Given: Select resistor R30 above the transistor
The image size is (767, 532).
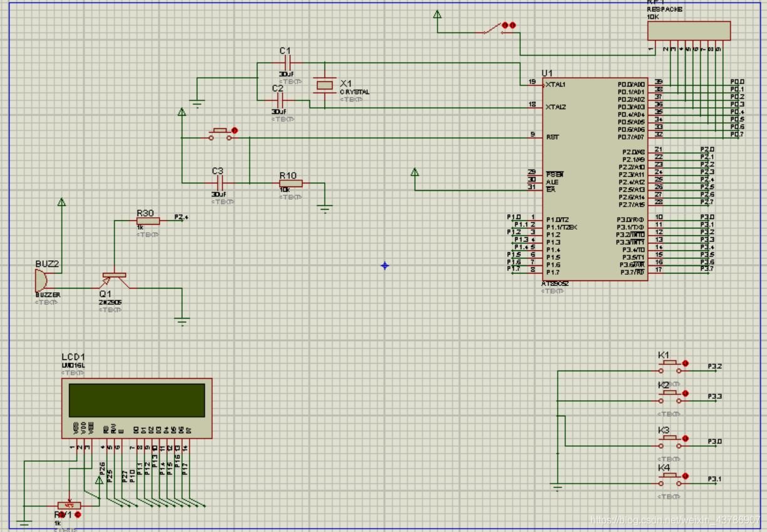Looking at the screenshot, I should click(148, 221).
